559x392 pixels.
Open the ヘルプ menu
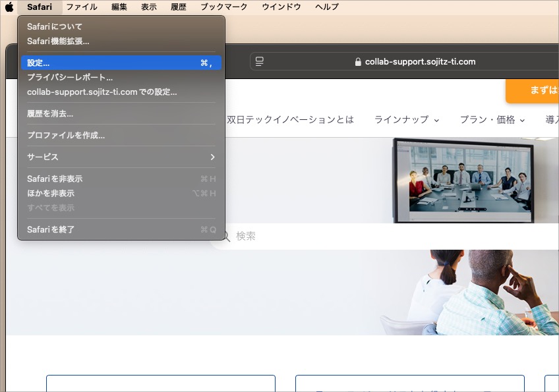[x=326, y=7]
